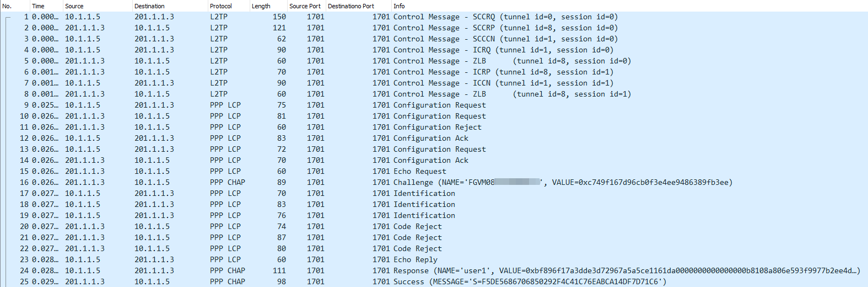Sort packets by the No. column header
Viewport: 868px width, 287px height.
pos(7,6)
